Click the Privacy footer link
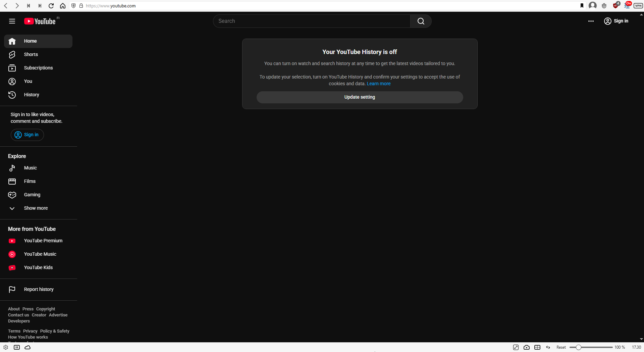 [x=30, y=331]
